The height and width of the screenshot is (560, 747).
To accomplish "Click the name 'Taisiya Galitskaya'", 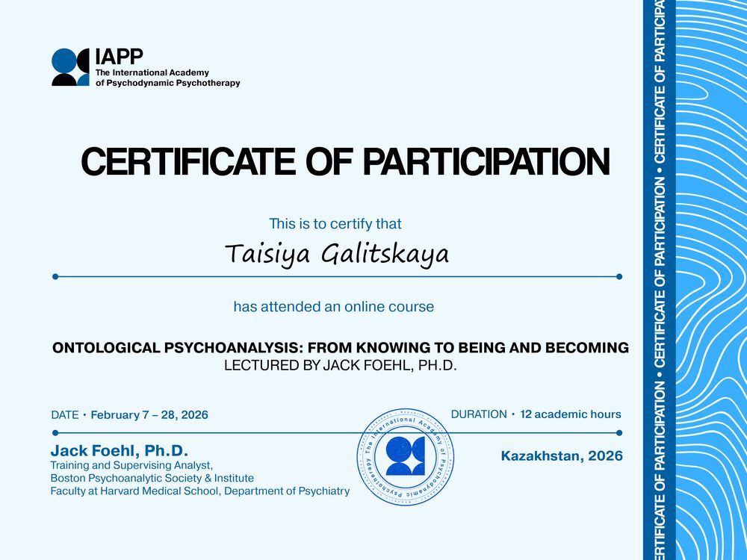I will click(x=337, y=255).
